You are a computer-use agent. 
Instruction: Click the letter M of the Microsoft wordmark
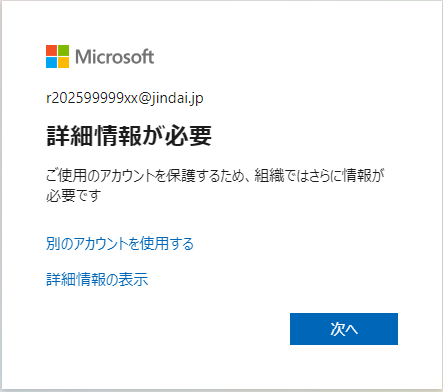click(x=82, y=57)
